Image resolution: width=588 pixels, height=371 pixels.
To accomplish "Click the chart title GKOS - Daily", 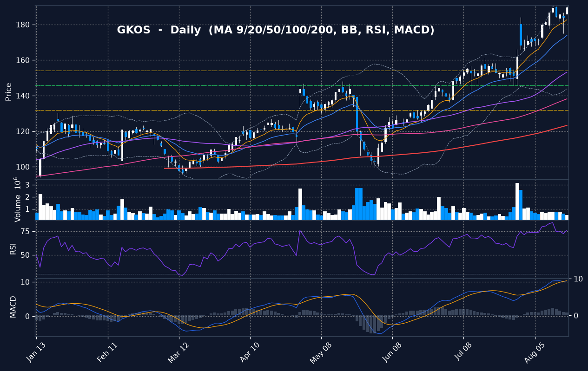I will [x=276, y=30].
